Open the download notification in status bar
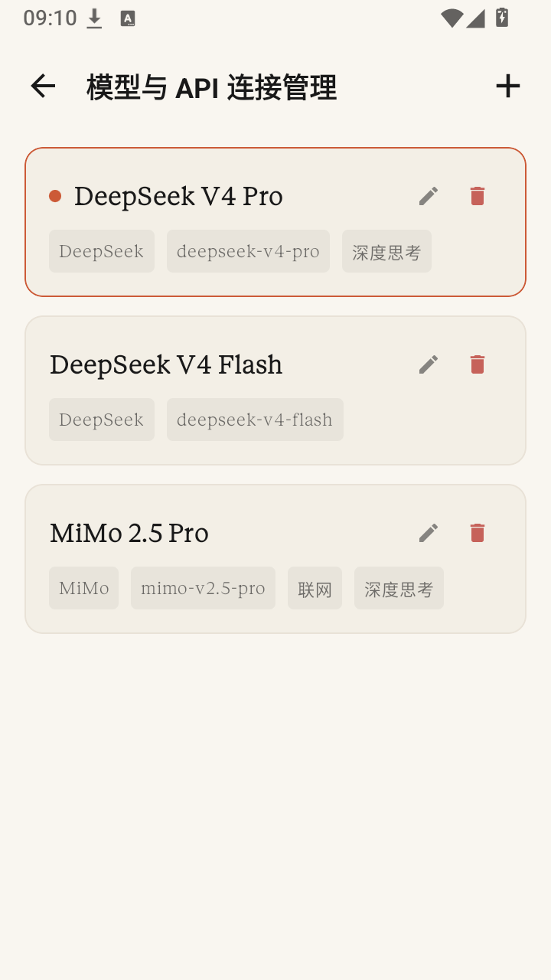 coord(94,18)
